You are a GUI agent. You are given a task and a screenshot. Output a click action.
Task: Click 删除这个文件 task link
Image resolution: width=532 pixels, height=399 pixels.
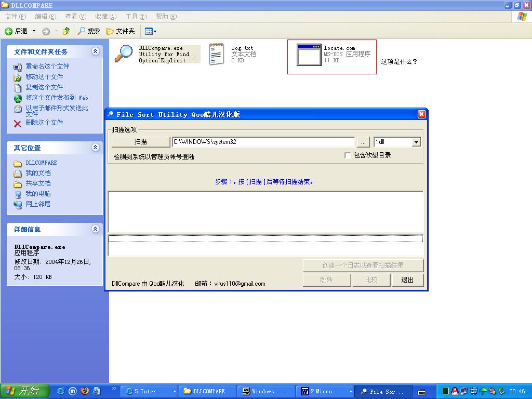coord(45,123)
